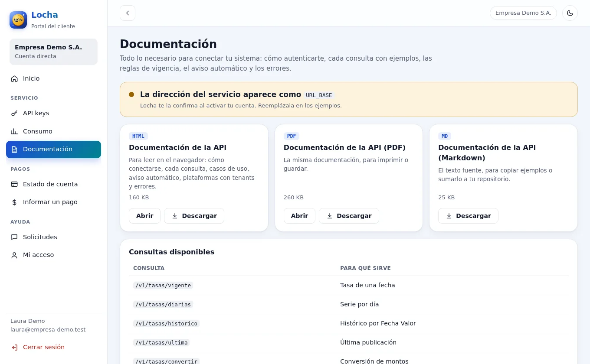Toggle dark mode with the moon icon
The width and height of the screenshot is (590, 364).
pyautogui.click(x=570, y=13)
